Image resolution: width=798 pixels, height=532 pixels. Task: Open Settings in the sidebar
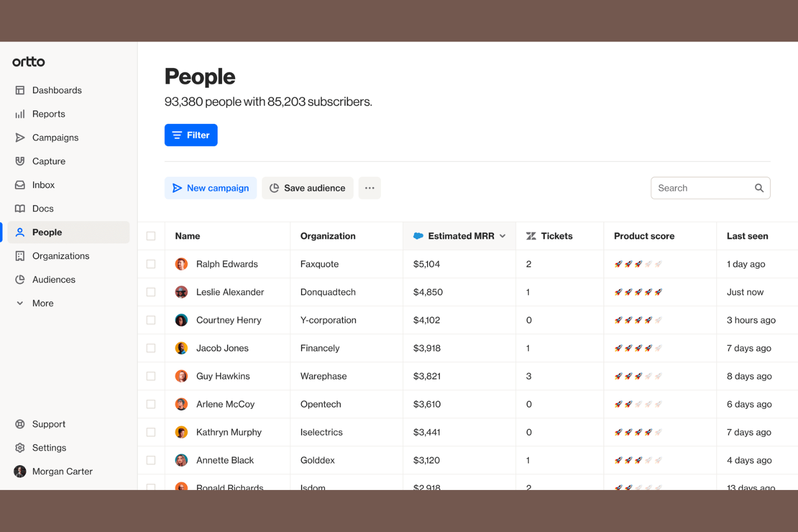pos(68,448)
